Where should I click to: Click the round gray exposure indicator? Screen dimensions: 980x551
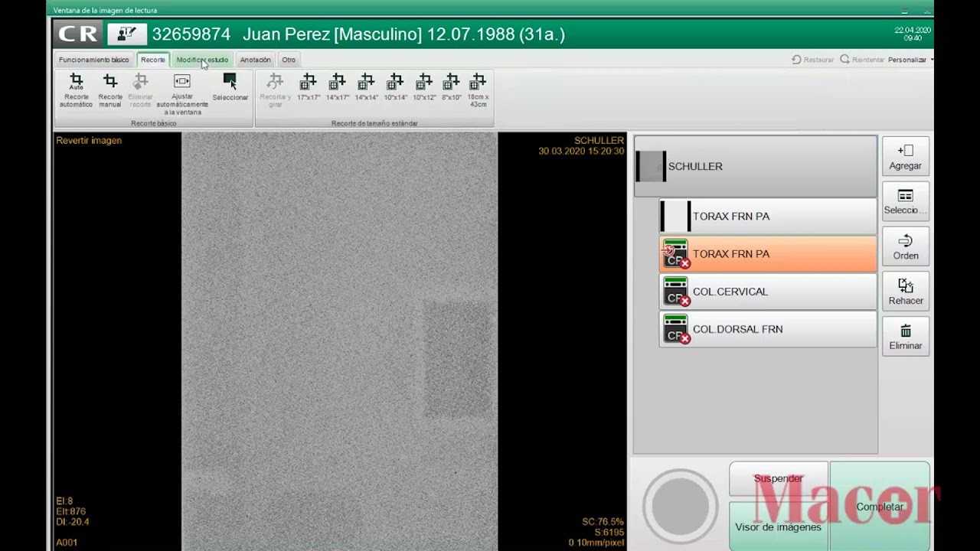click(x=680, y=506)
